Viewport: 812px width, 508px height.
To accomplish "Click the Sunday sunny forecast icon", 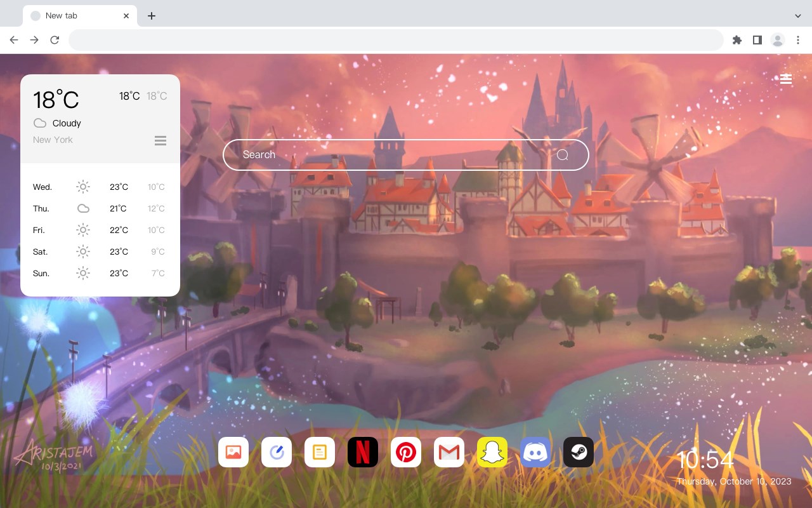I will 83,273.
